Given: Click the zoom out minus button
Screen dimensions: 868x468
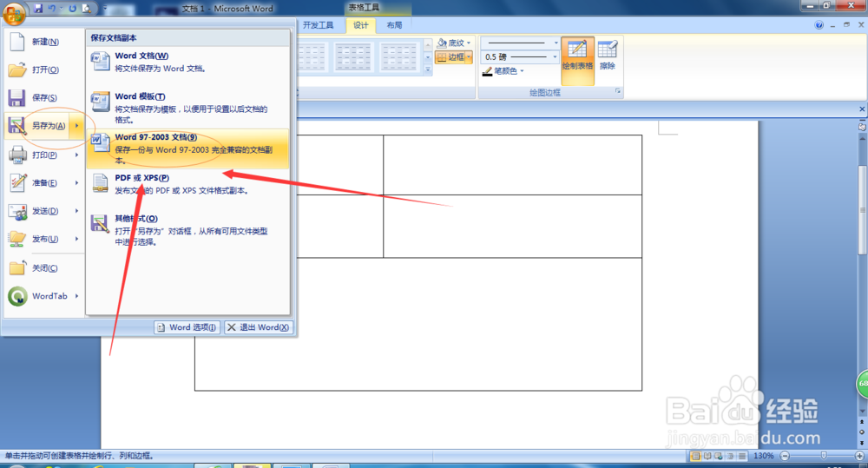Looking at the screenshot, I should click(785, 456).
